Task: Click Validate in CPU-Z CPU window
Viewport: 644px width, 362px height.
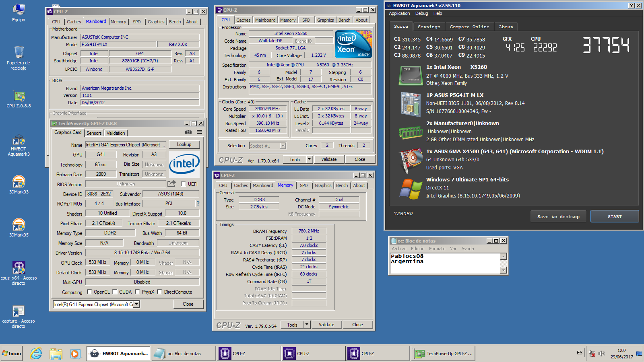Action: click(329, 159)
